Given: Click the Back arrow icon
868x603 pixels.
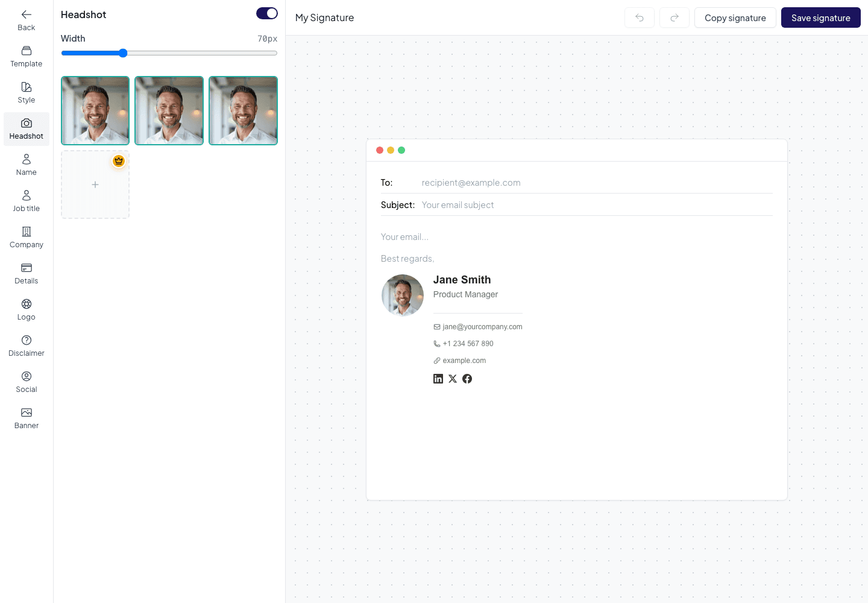Looking at the screenshot, I should [27, 14].
